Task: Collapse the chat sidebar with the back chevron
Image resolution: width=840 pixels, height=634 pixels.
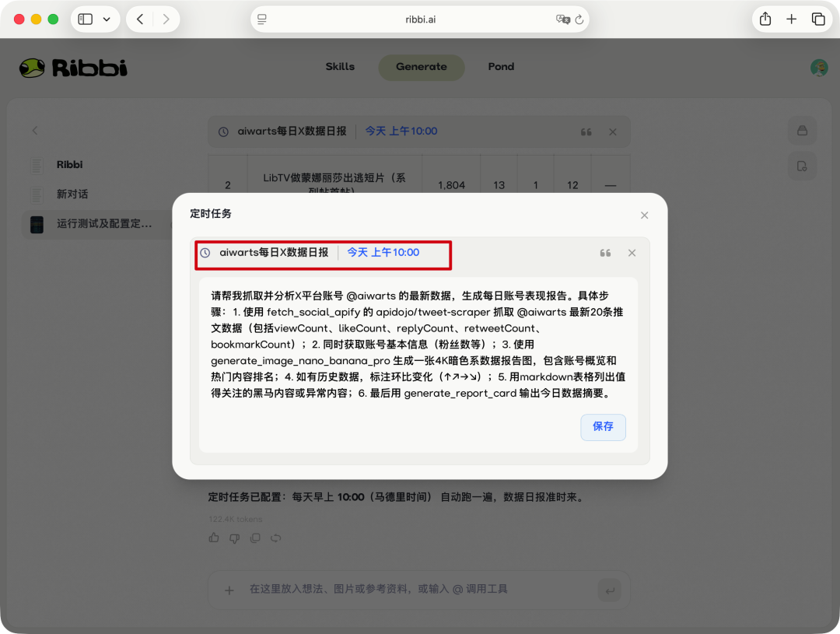Action: (34, 131)
